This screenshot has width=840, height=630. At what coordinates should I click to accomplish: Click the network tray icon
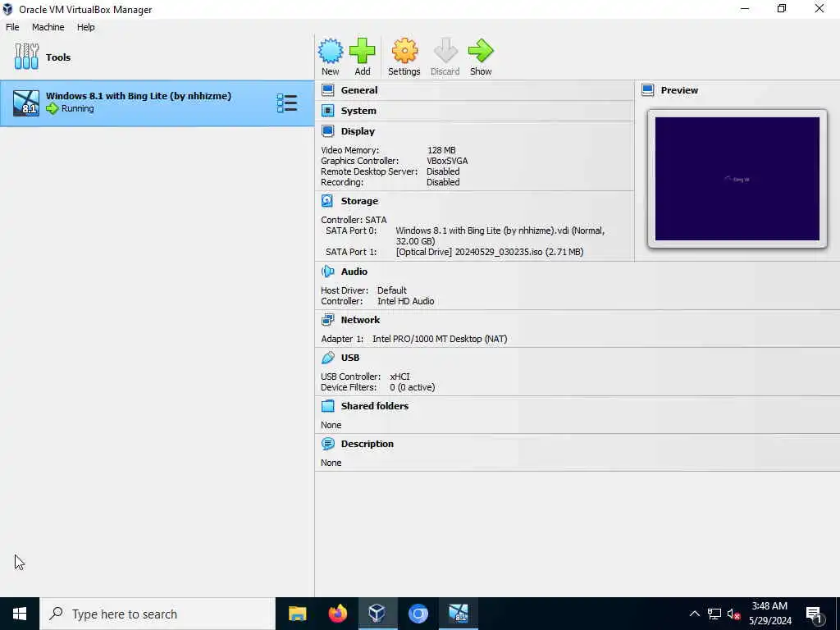[714, 614]
